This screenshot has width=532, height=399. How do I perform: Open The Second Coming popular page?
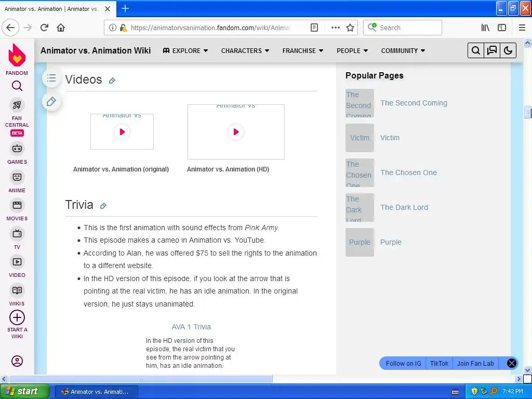[414, 103]
